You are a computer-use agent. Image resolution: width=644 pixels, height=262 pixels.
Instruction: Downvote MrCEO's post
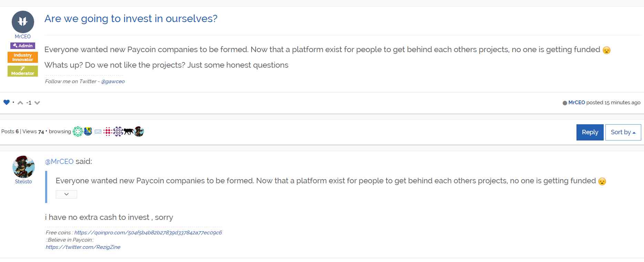pyautogui.click(x=37, y=103)
